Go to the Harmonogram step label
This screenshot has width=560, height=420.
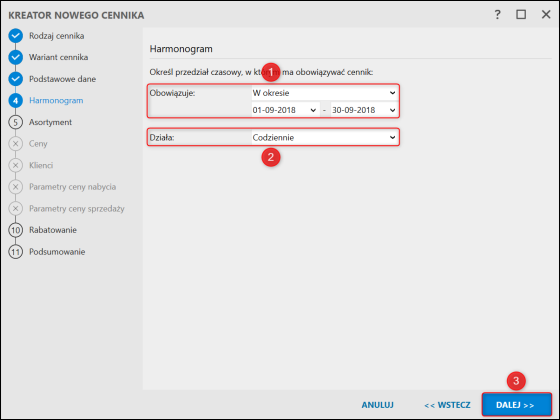click(56, 100)
